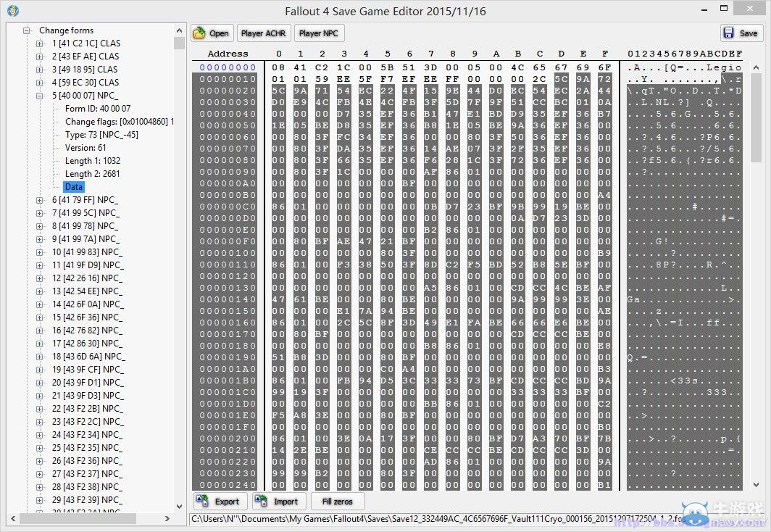Click the Player NPC button

(319, 33)
